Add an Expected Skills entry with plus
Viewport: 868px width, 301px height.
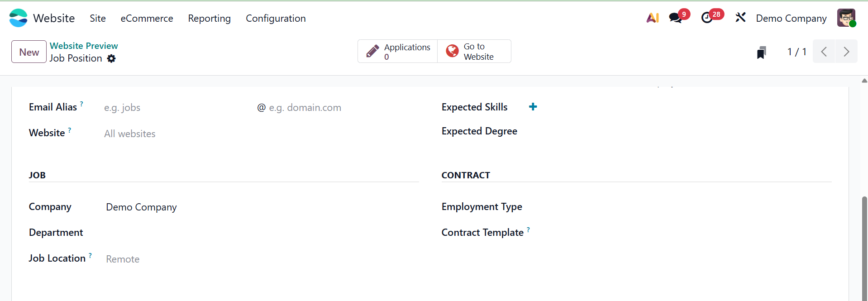pyautogui.click(x=533, y=107)
